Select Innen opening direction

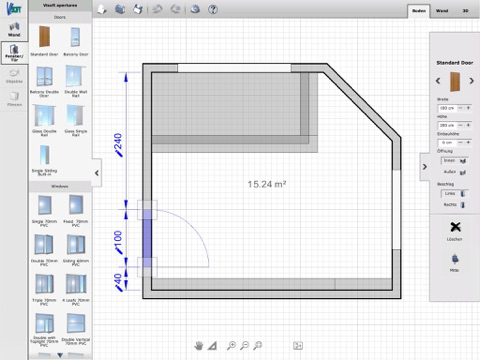tap(455, 161)
